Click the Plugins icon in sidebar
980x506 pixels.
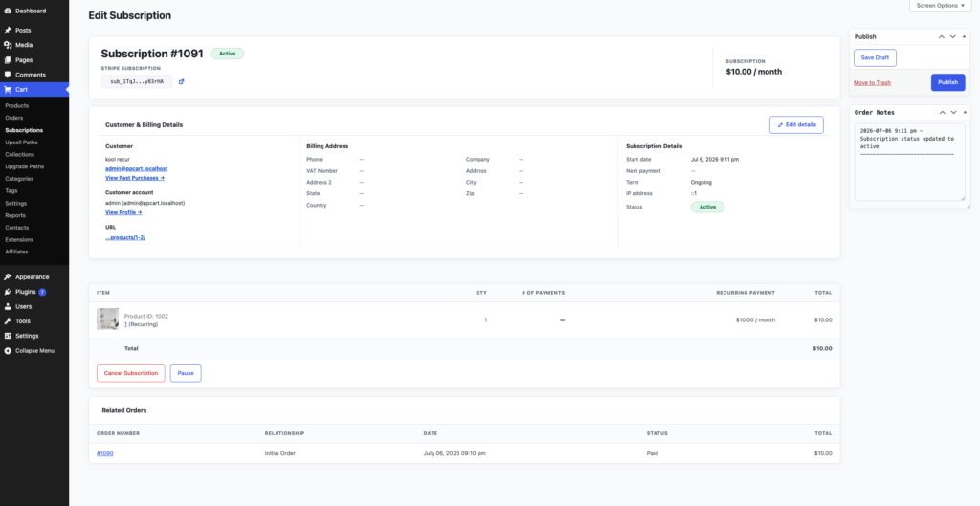point(8,292)
